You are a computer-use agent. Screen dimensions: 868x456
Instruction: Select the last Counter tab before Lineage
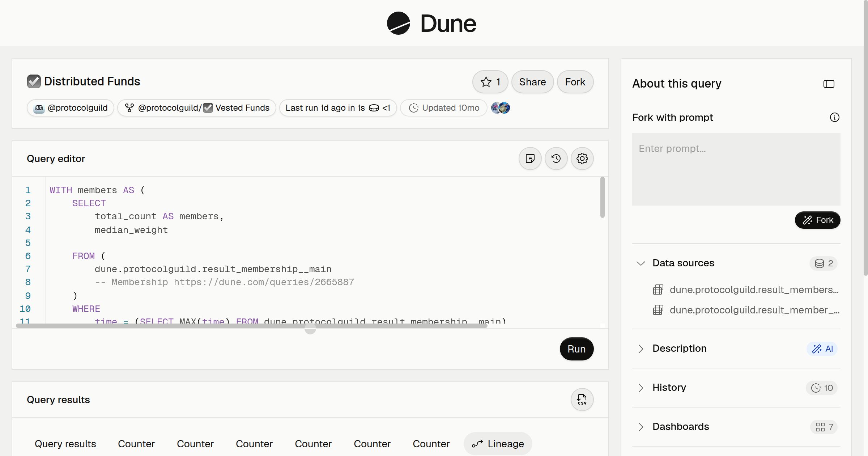click(x=431, y=444)
